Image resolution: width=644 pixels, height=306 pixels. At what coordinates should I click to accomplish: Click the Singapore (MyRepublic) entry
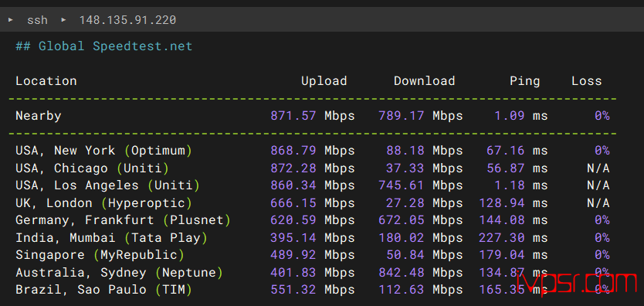[x=100, y=255]
